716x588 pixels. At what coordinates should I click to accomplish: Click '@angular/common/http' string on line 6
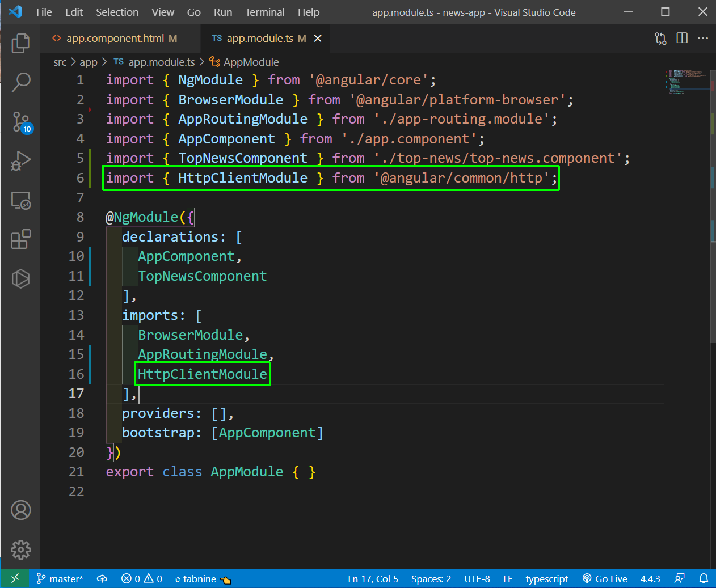(x=461, y=178)
